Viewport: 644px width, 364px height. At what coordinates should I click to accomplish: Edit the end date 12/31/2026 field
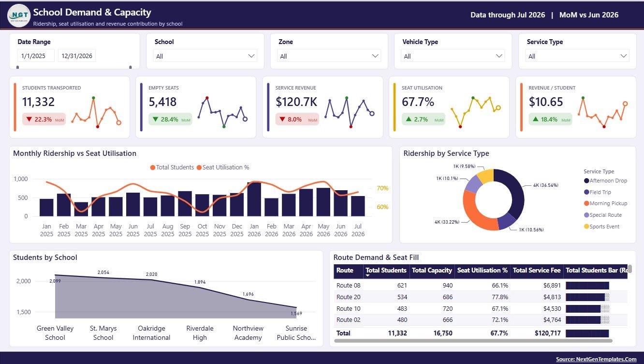click(x=77, y=56)
